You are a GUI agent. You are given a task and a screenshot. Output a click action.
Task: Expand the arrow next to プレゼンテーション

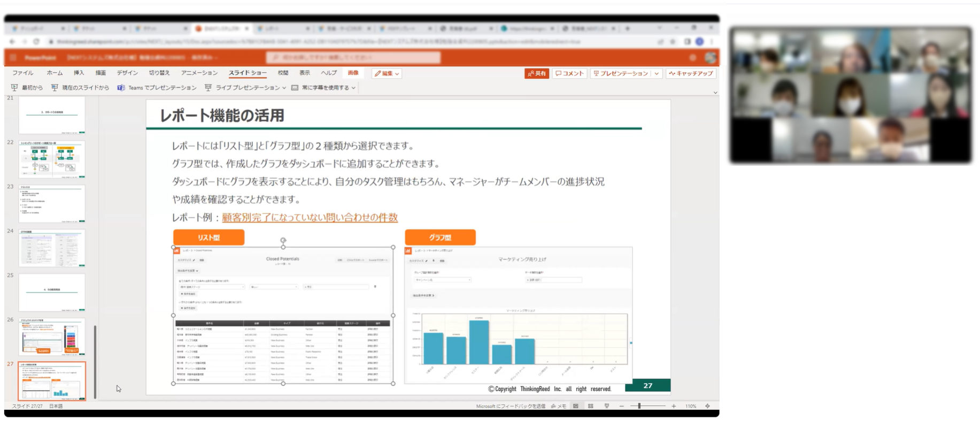pyautogui.click(x=657, y=73)
